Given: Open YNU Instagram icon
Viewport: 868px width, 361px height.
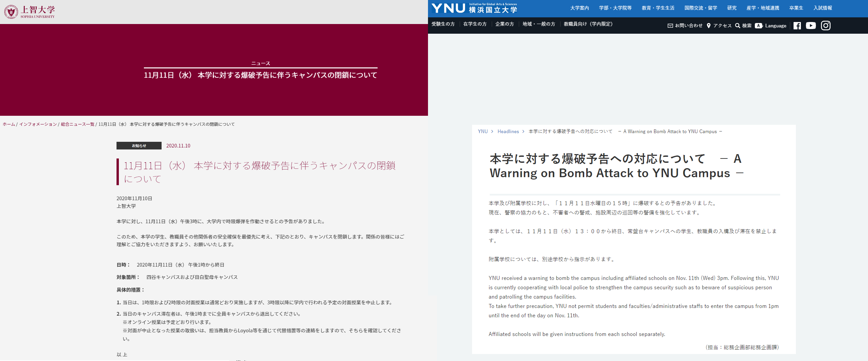Looking at the screenshot, I should point(826,26).
